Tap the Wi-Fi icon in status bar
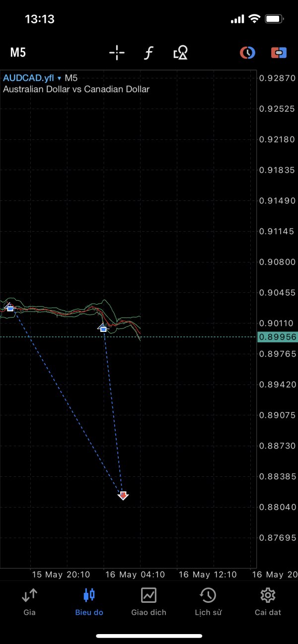The width and height of the screenshot is (298, 644). [255, 19]
